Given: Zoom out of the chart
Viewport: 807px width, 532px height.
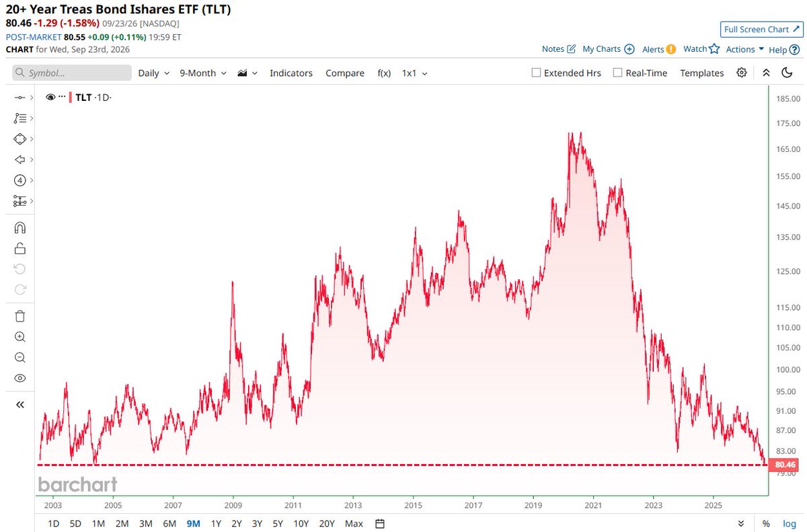Looking at the screenshot, I should click(20, 358).
